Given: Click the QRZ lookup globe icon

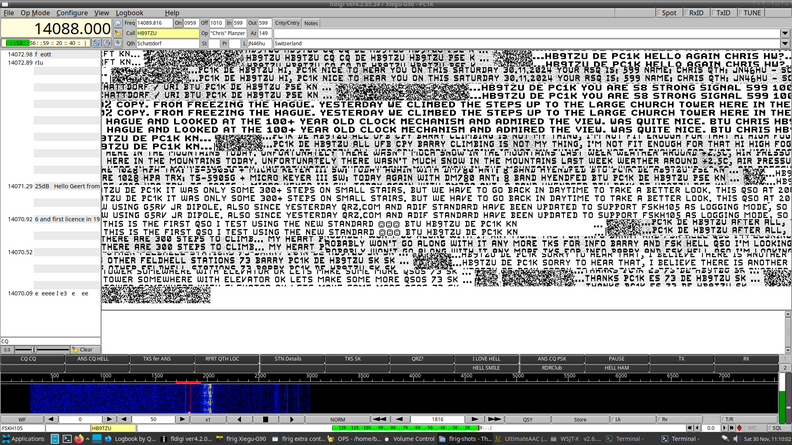Looking at the screenshot, I should coord(118,23).
